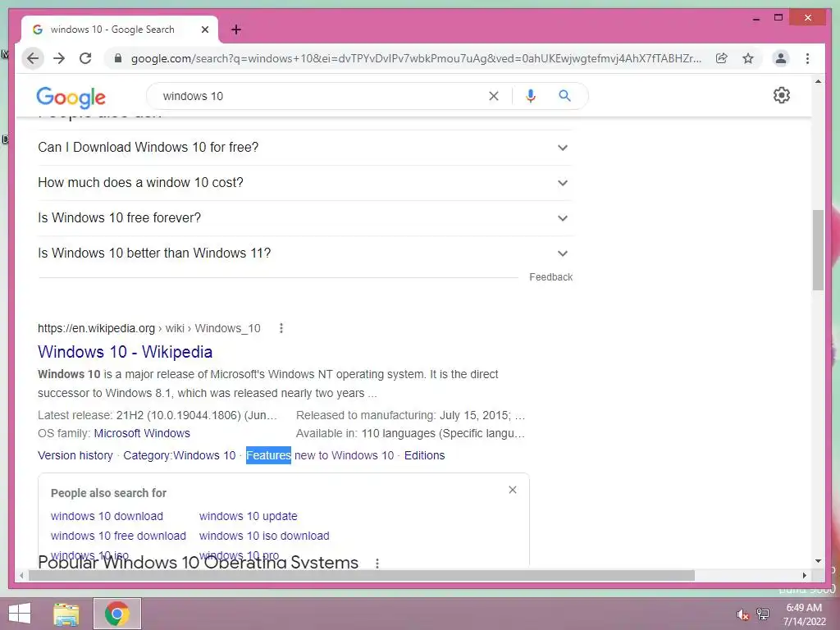Start a voice search with the microphone
Image resolution: width=840 pixels, height=630 pixels.
pos(531,96)
